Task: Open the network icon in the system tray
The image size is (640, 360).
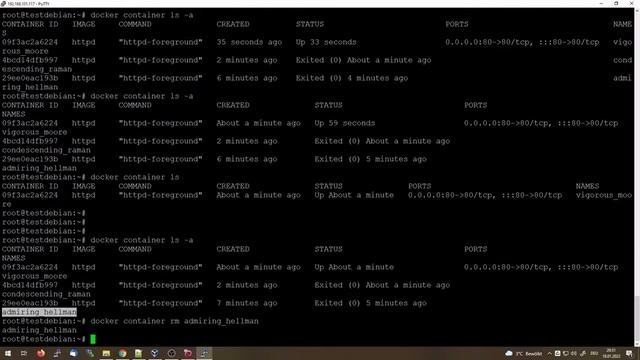Action: tap(566, 353)
